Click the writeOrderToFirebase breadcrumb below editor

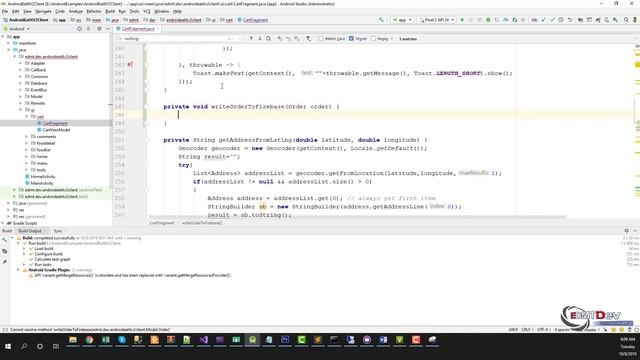point(202,223)
